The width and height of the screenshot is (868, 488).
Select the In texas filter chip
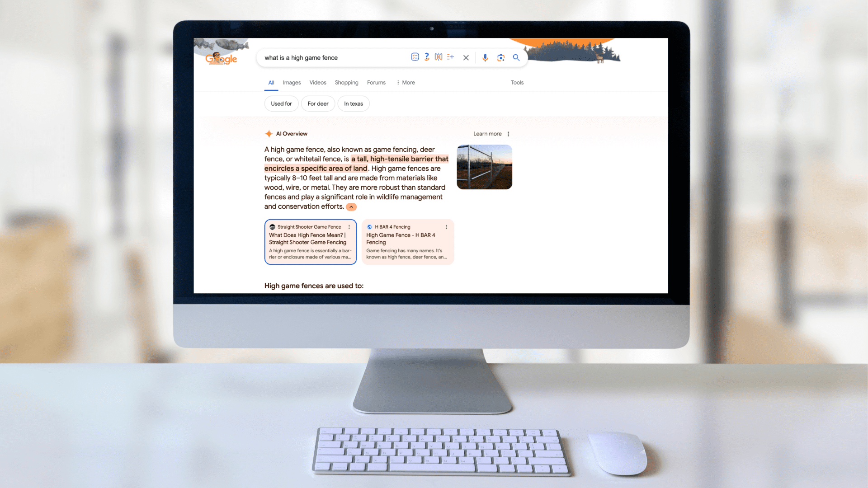click(x=354, y=103)
